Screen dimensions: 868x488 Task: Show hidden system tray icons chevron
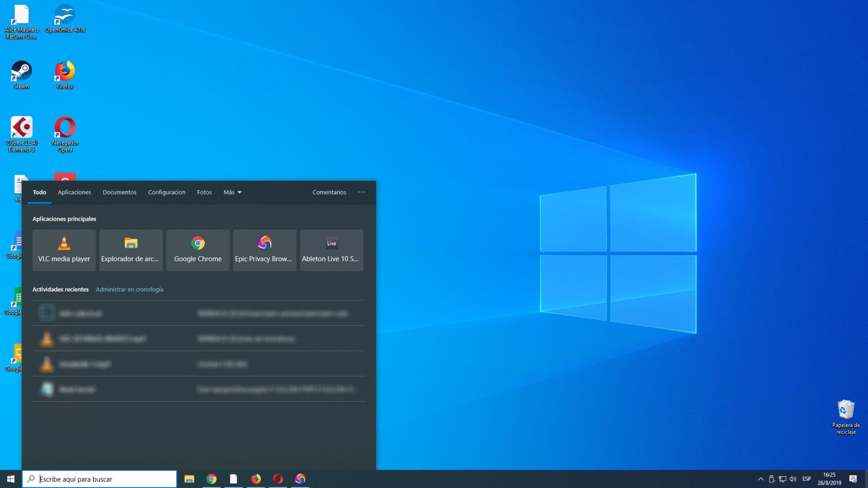pyautogui.click(x=760, y=479)
